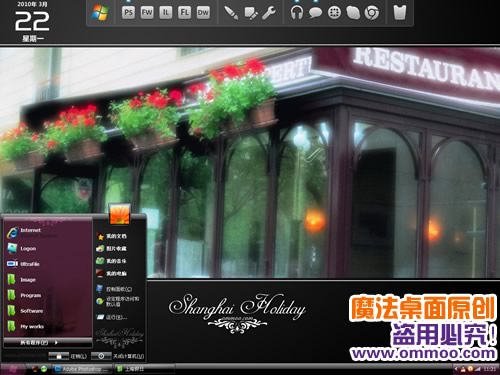Screen dimensions: 500x375
Task: Open My Documents (我的文档) with the star icon
Action: pyautogui.click(x=112, y=236)
